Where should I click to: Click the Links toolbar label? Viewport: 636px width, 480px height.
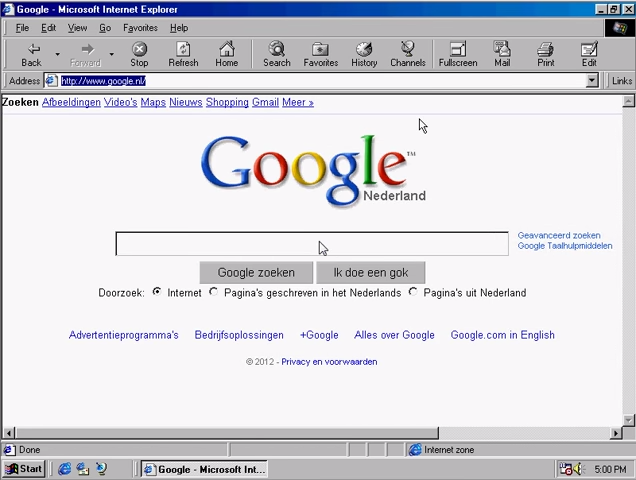point(622,81)
